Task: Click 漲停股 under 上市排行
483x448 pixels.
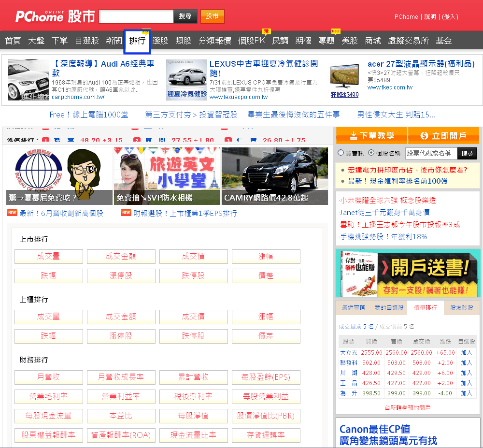Action: pyautogui.click(x=121, y=276)
